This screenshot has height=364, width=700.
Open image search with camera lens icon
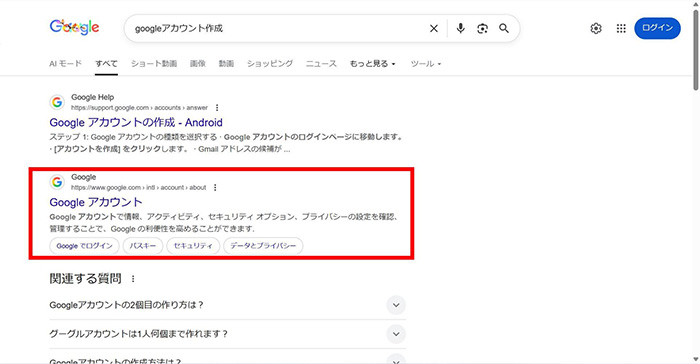point(482,29)
